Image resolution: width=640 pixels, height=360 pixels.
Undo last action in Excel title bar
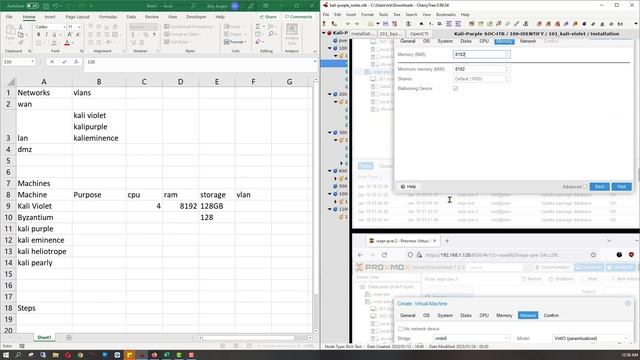click(x=56, y=6)
